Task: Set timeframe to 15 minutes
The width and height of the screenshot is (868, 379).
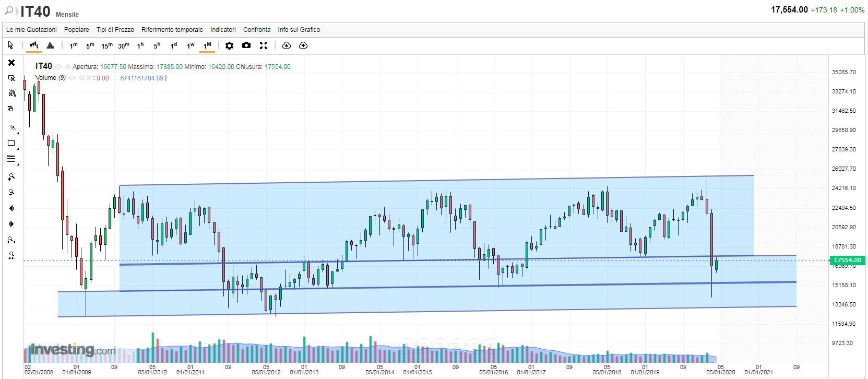Action: 107,45
